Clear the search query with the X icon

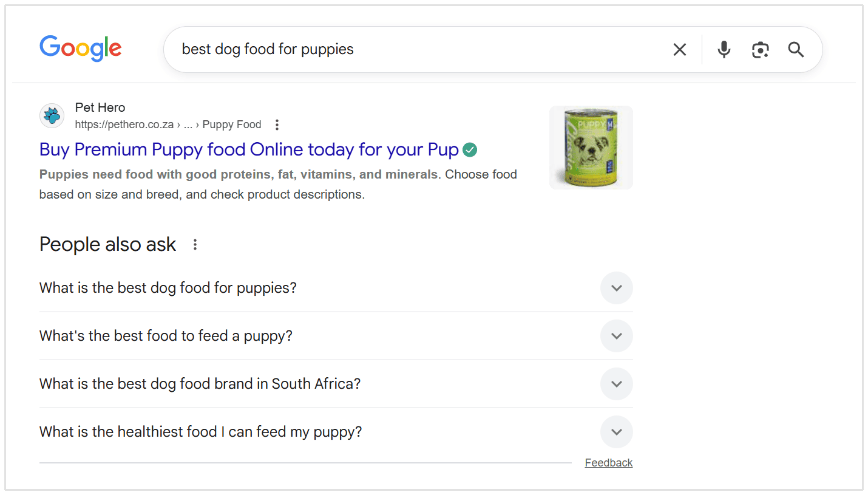(x=679, y=49)
